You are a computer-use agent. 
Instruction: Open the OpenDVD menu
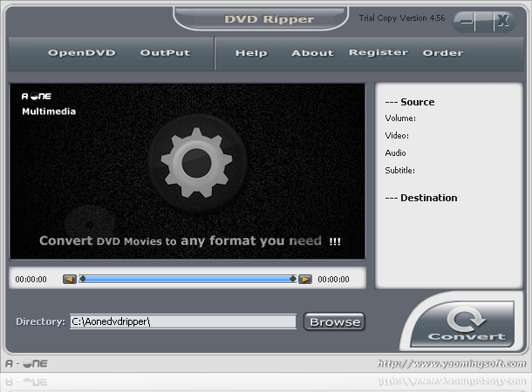82,53
